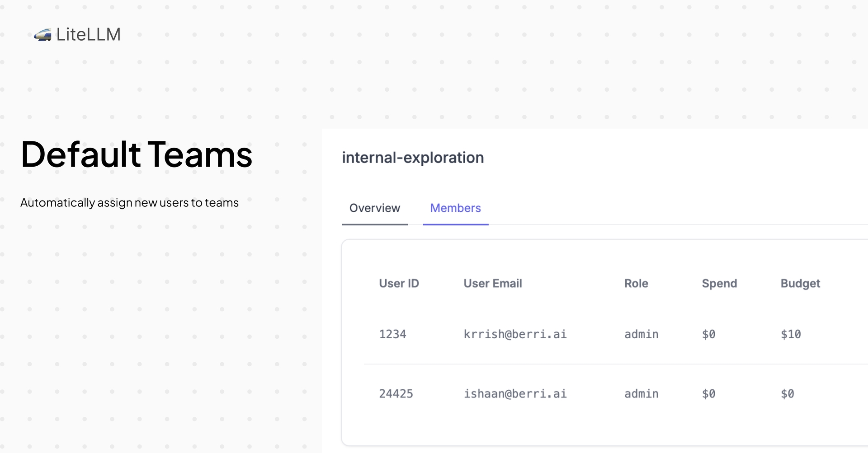Select the LiteLLM brand name in the header
The image size is (868, 453).
(x=89, y=34)
